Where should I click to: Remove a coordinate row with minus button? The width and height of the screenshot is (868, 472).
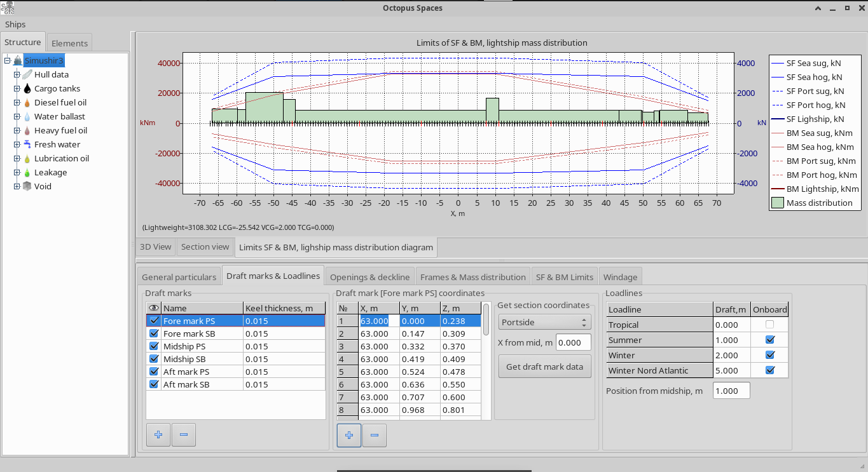coord(375,435)
